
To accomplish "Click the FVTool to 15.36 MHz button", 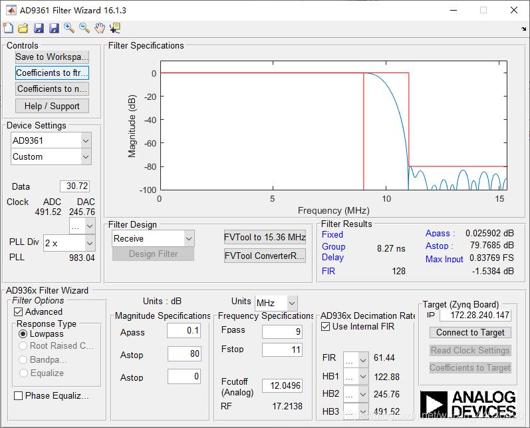I will [265, 237].
